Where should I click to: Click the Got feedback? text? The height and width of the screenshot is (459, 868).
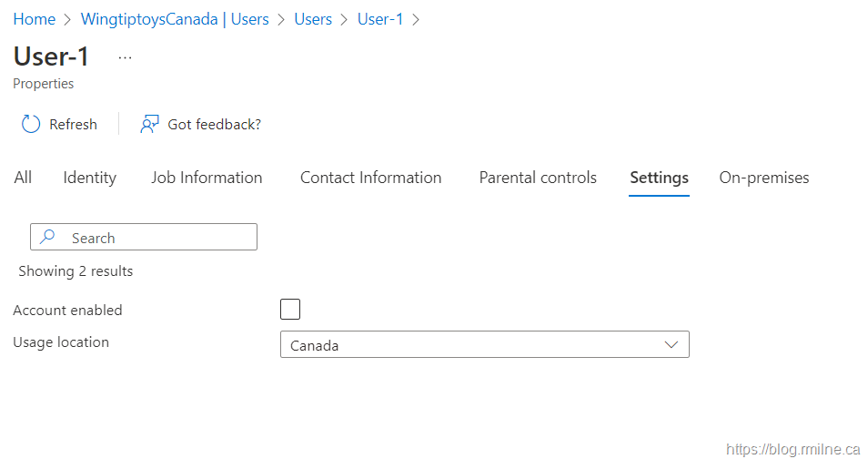coord(214,125)
